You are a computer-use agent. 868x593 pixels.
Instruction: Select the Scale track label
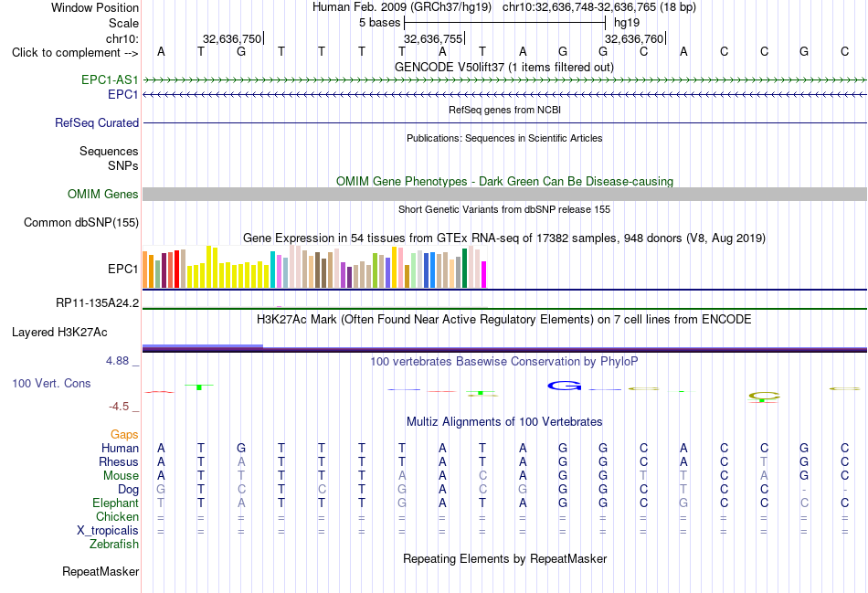click(x=123, y=23)
